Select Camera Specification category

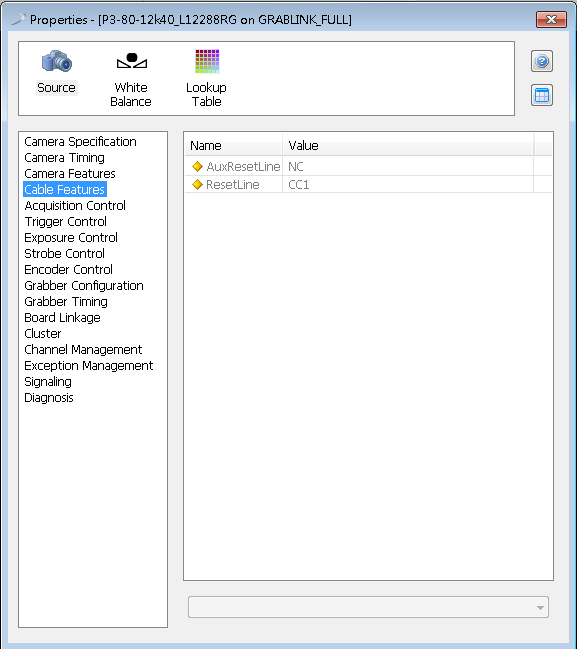(80, 142)
